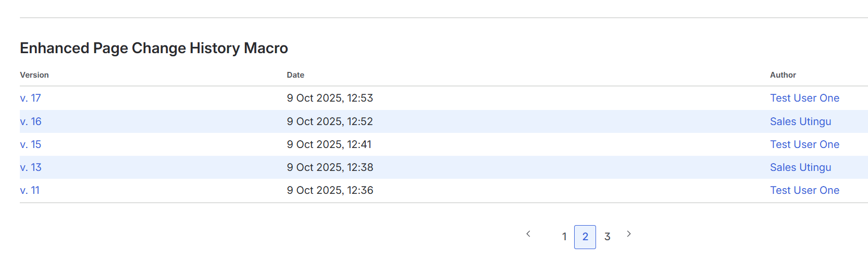This screenshot has height=259, width=868.
Task: Click the Date column header
Action: pyautogui.click(x=295, y=75)
